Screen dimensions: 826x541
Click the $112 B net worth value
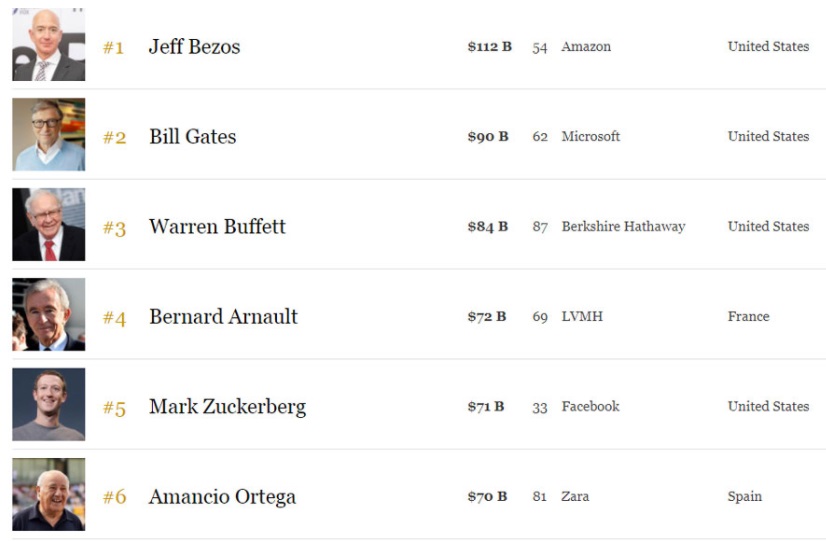click(489, 47)
